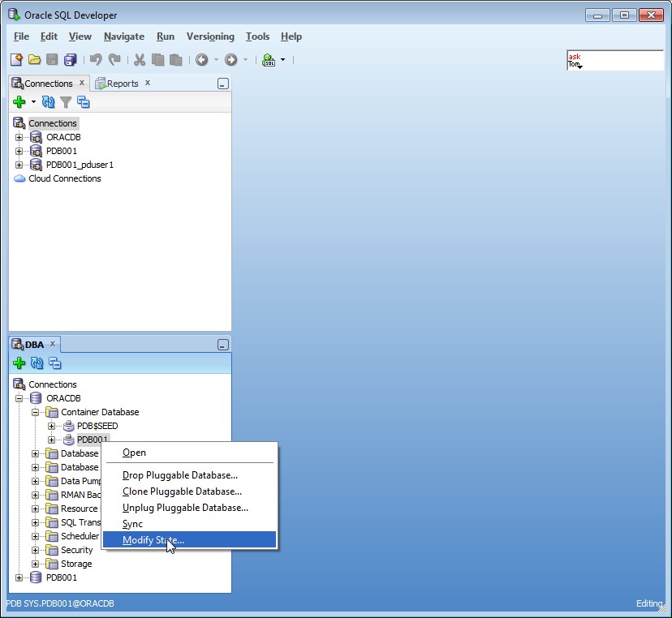Select the PDB$SEED tree item
The height and width of the screenshot is (618, 672).
coord(97,426)
